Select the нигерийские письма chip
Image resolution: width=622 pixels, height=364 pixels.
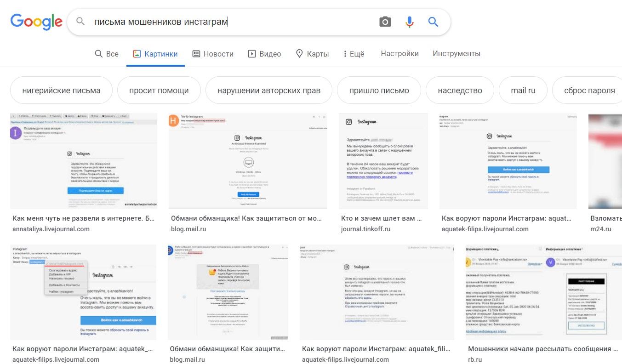coord(61,90)
